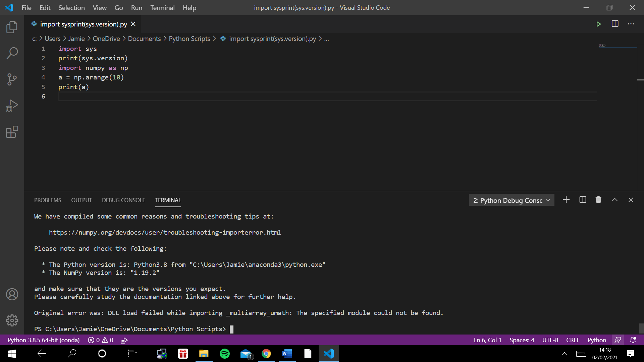Open numpy troubleshooting link in terminal

click(165, 232)
